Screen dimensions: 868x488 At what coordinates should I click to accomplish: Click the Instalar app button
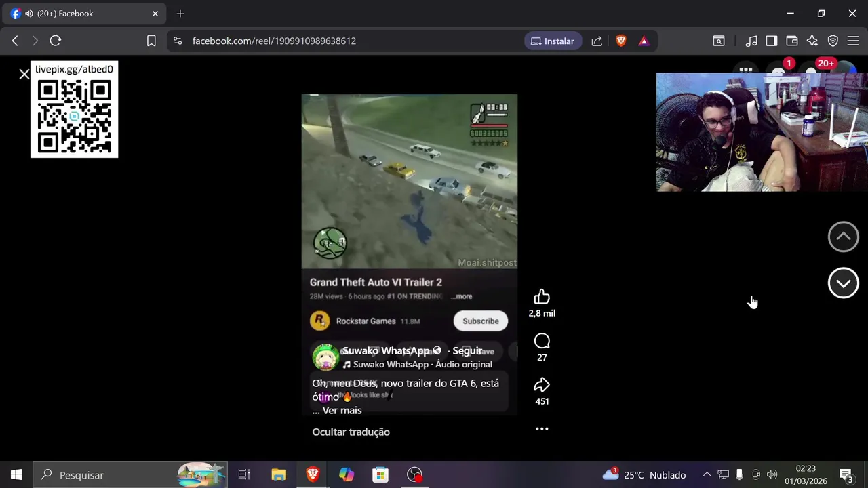553,41
